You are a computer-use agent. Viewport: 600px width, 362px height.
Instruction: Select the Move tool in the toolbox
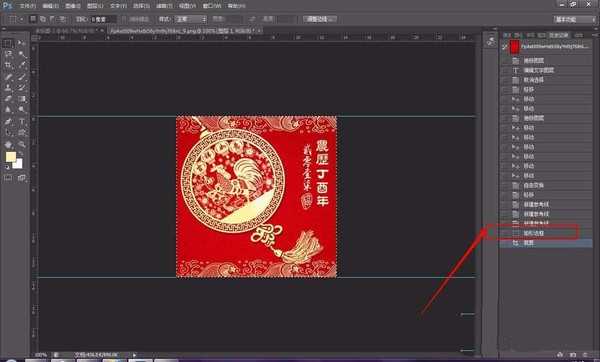(x=21, y=43)
